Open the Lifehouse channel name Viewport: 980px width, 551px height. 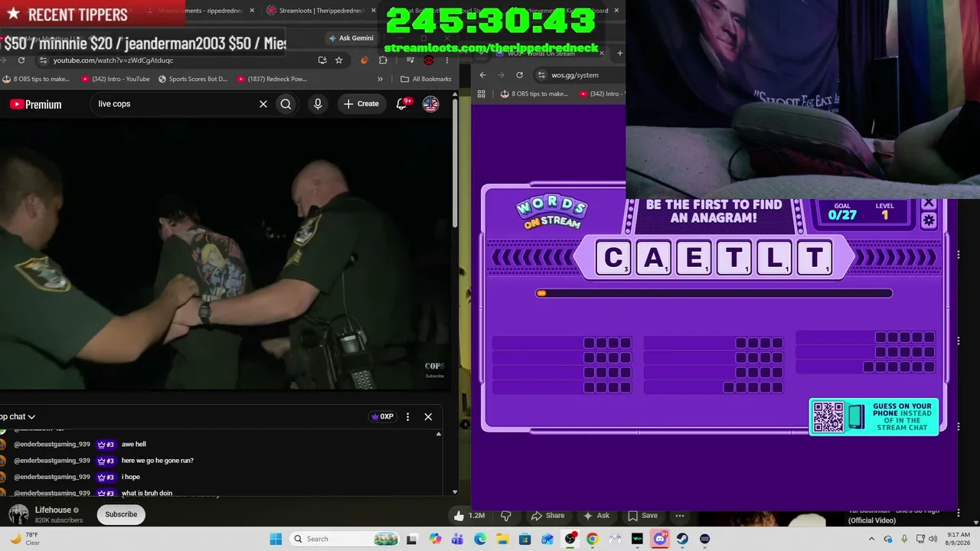[x=53, y=510]
